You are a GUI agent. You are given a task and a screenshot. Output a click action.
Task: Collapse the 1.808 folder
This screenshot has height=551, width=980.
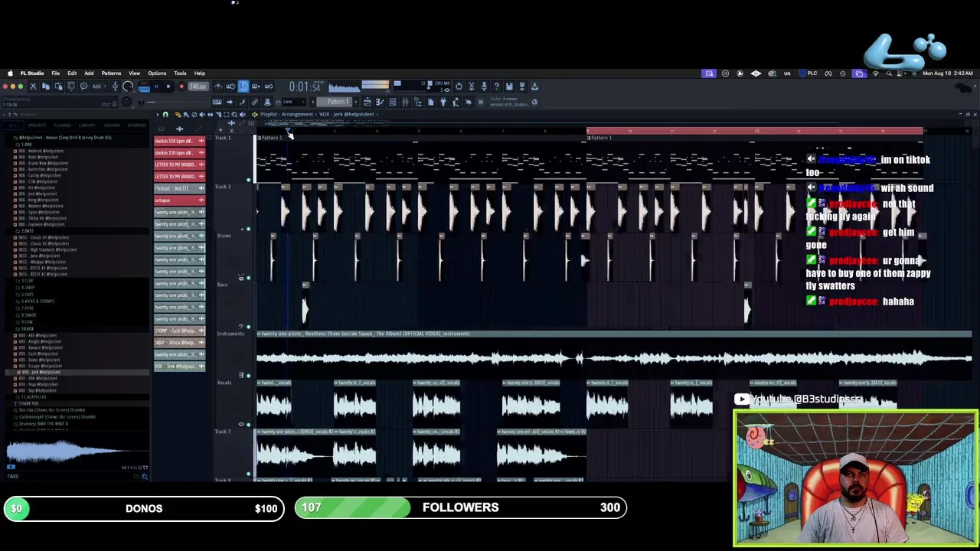[x=26, y=144]
